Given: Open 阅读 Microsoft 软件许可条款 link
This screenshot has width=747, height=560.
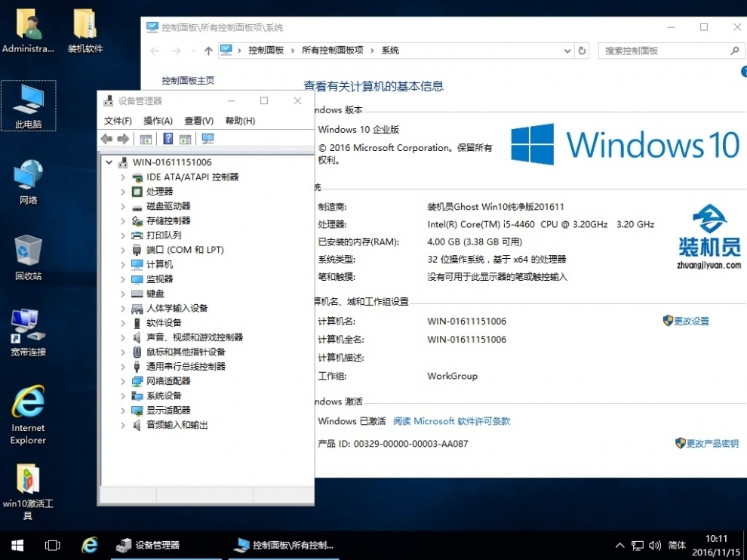Looking at the screenshot, I should [451, 421].
